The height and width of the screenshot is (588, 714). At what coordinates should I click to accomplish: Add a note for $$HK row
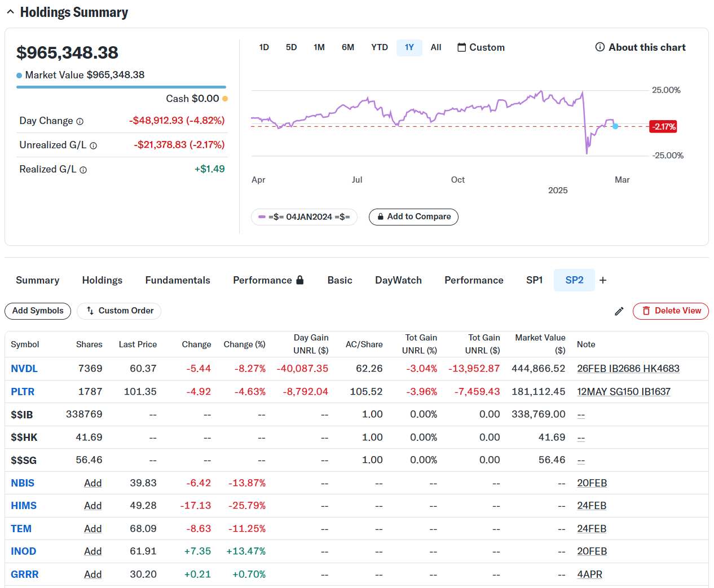tap(581, 437)
